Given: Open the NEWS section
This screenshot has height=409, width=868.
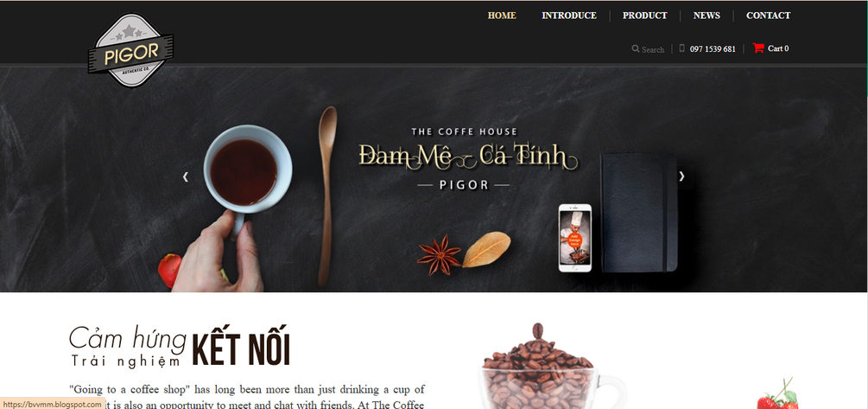Looking at the screenshot, I should [706, 16].
